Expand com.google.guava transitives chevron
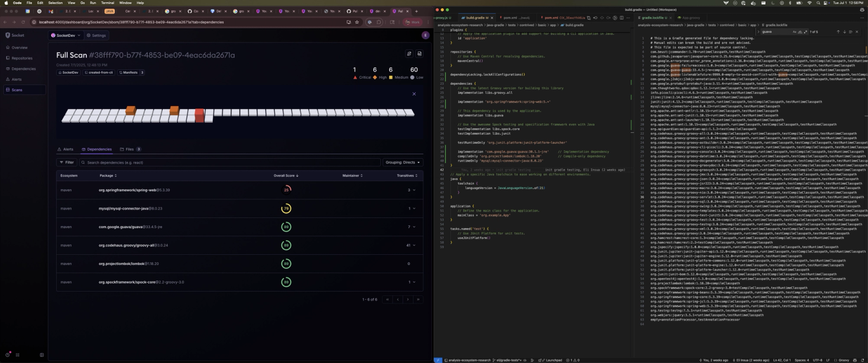The width and height of the screenshot is (868, 363). click(x=414, y=227)
